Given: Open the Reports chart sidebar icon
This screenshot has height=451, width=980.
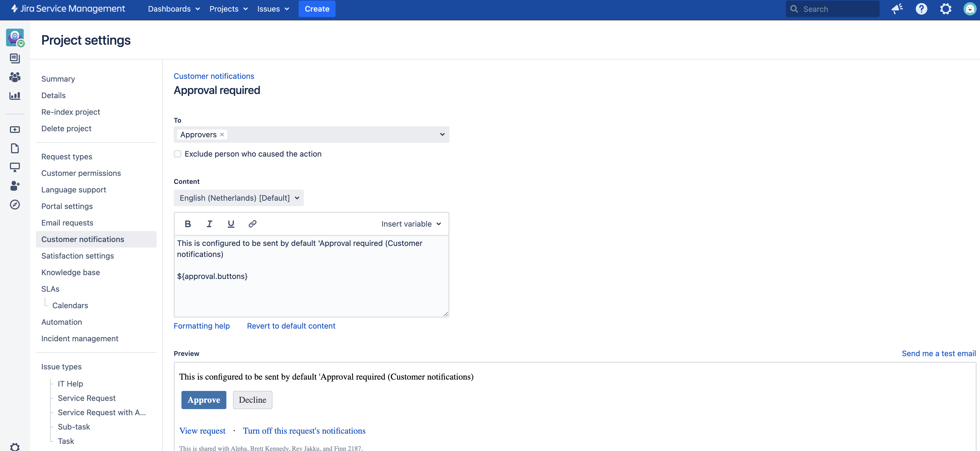Looking at the screenshot, I should click(15, 96).
